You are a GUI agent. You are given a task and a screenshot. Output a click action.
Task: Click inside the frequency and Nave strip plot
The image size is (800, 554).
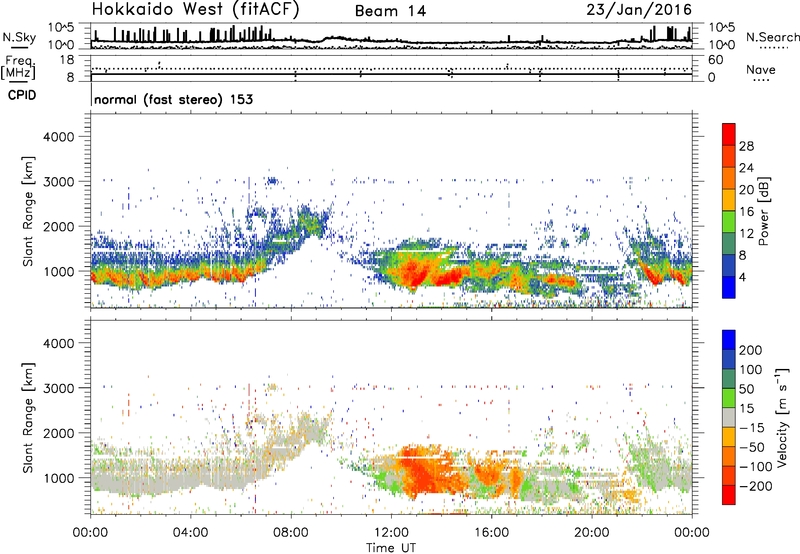391,68
